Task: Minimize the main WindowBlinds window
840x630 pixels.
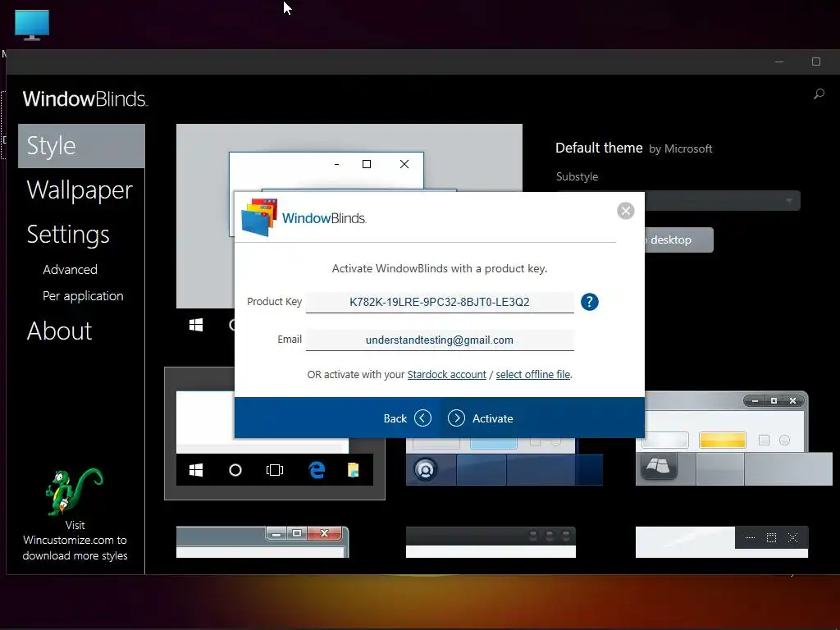Action: point(779,62)
